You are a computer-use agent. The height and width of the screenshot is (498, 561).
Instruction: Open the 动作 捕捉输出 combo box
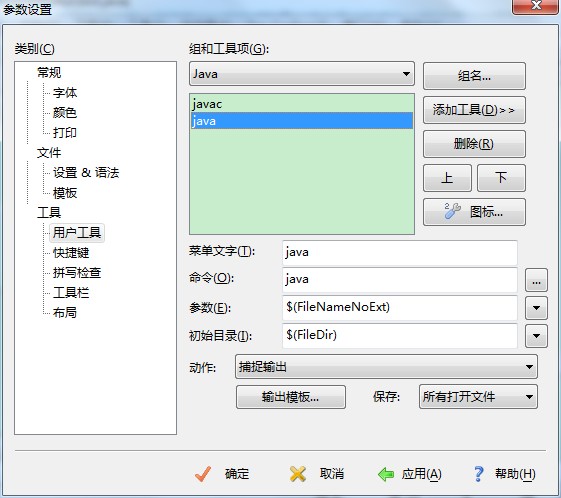click(386, 367)
